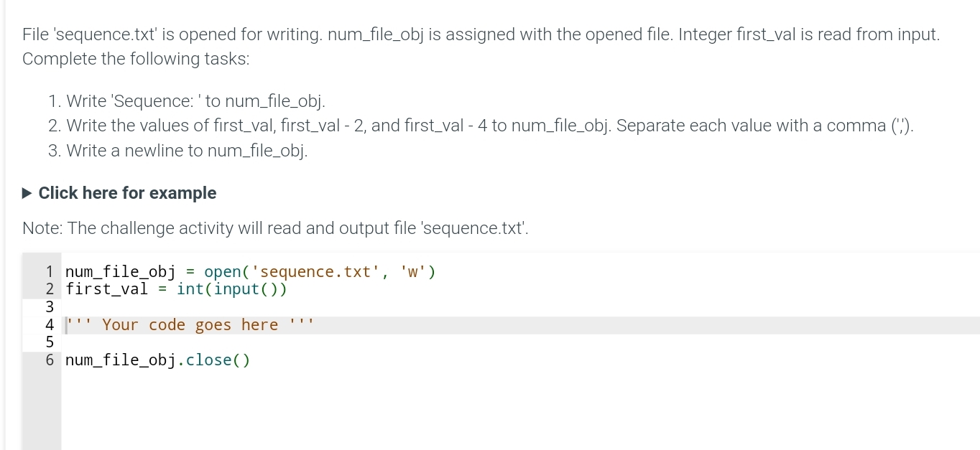Screen dimensions: 980x450
Task: Click line number 4 in the gutter
Action: pos(49,324)
